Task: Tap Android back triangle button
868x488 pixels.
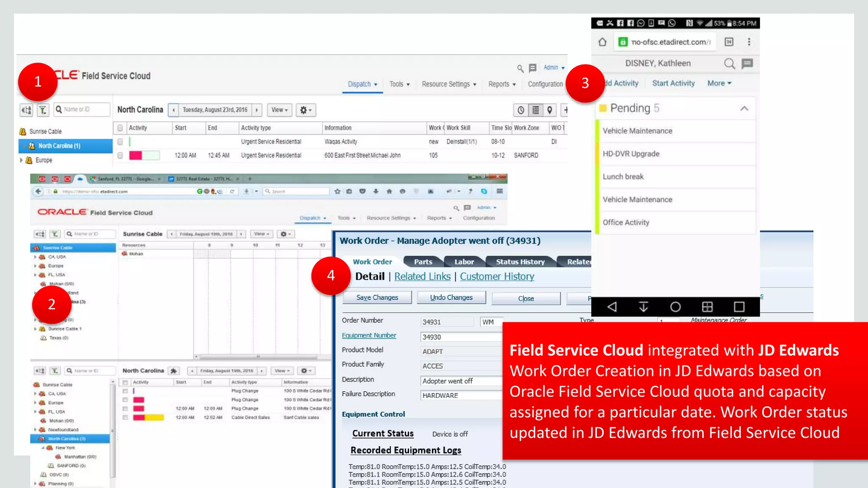Action: [612, 307]
